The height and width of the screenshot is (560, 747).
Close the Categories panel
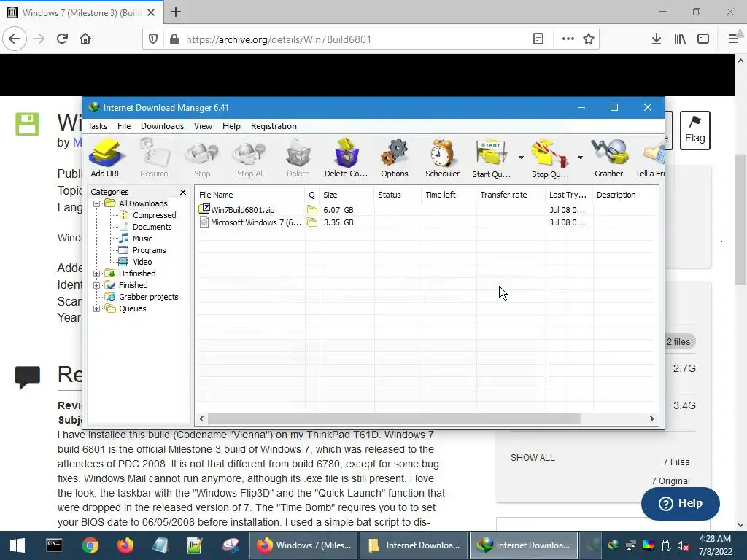pyautogui.click(x=183, y=192)
